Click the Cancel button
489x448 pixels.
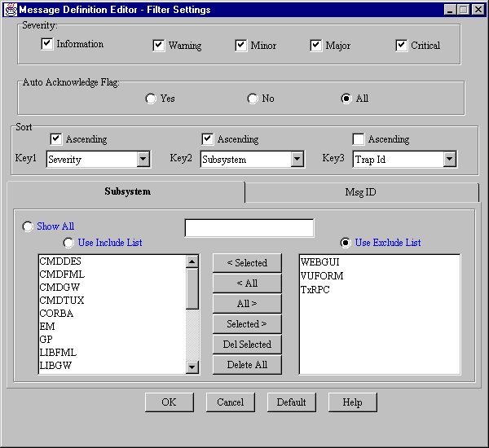(x=231, y=402)
